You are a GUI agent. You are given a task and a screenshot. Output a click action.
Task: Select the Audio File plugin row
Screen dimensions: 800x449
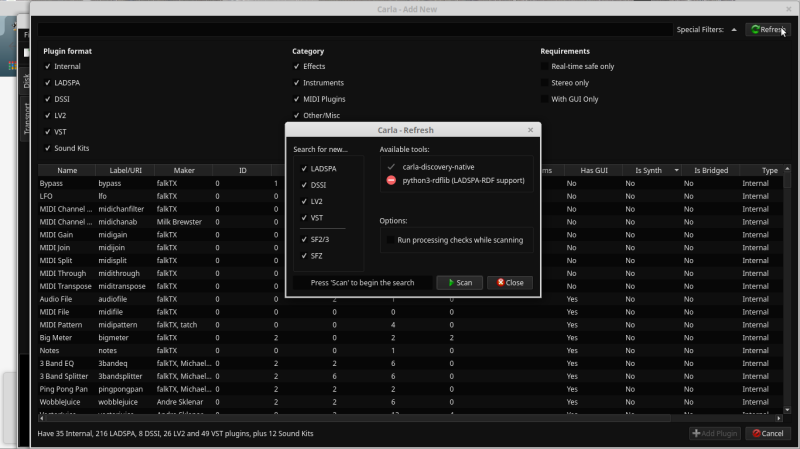pyautogui.click(x=411, y=299)
